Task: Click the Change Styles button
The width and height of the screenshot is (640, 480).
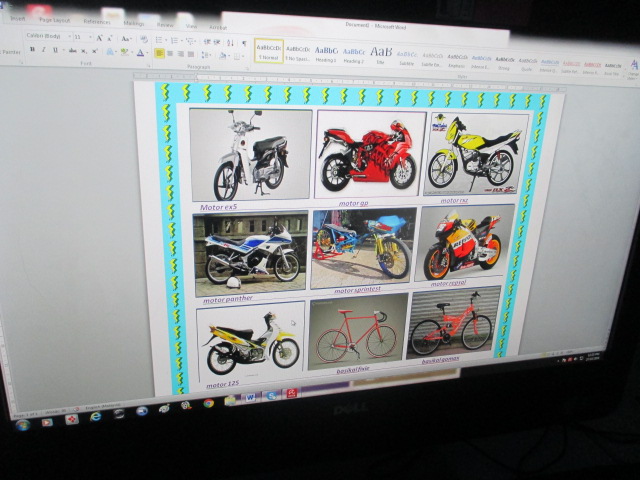Action: pos(635,69)
